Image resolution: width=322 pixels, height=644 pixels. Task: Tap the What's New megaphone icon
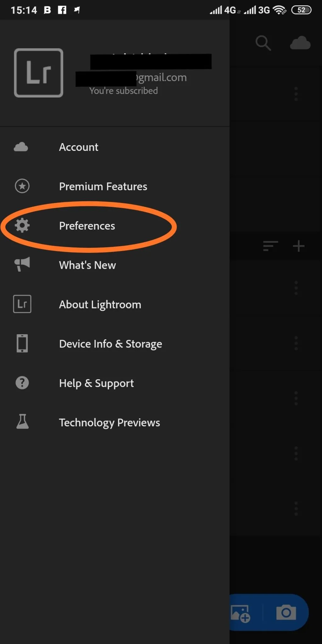[22, 264]
